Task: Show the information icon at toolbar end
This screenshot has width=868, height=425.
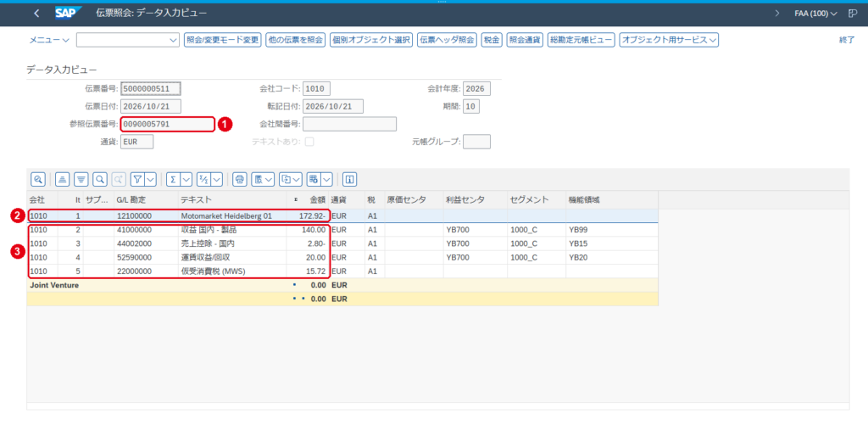Action: click(350, 179)
